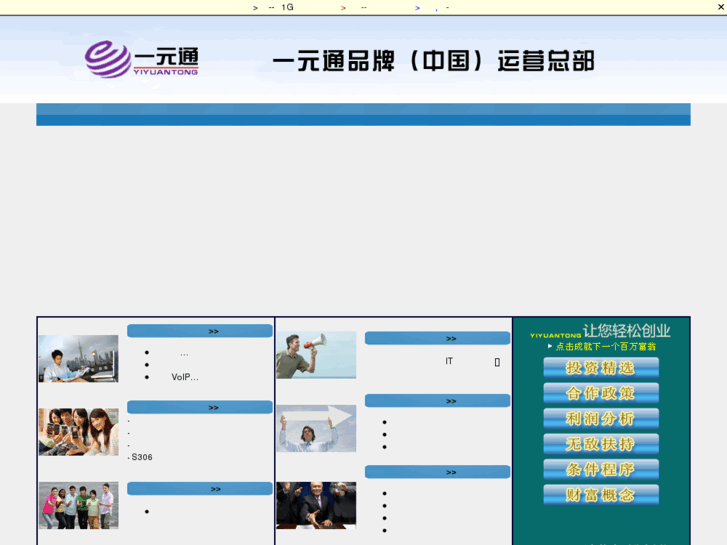727x545 pixels.
Task: Click the 一元通 YIYUANTONG logo
Action: pyautogui.click(x=141, y=59)
